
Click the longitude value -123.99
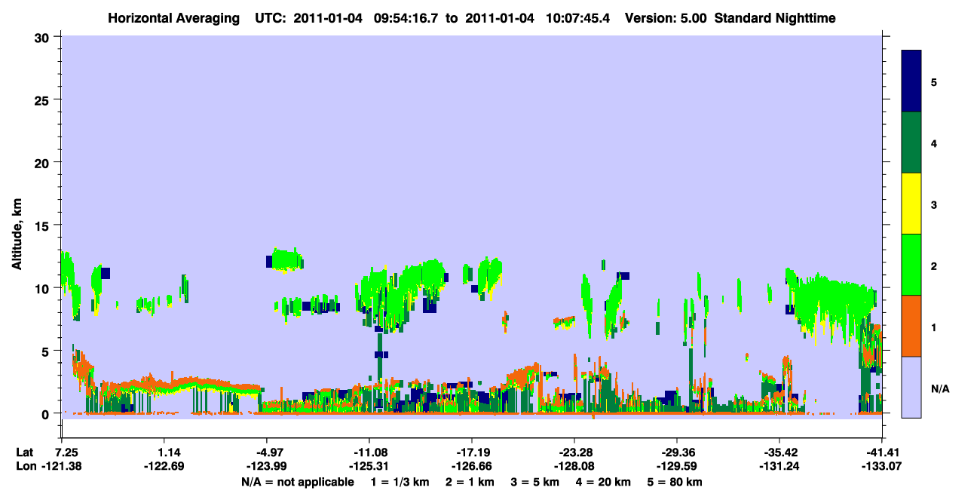point(266,466)
